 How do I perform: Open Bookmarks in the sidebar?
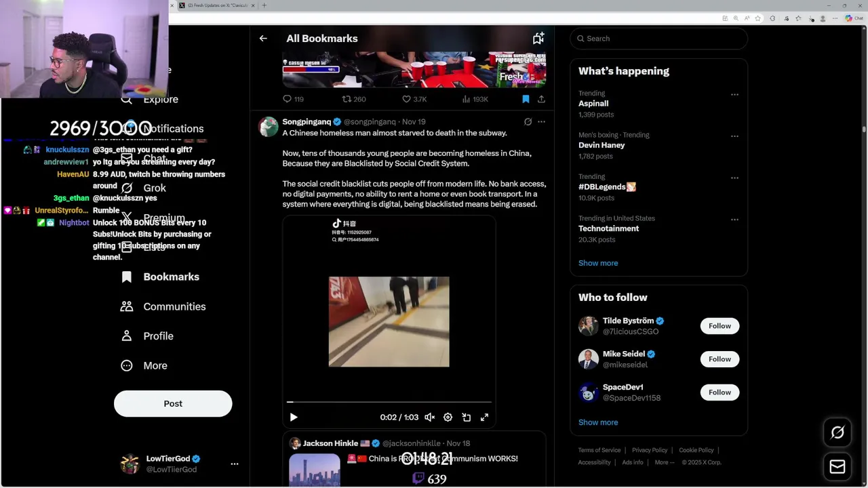[x=159, y=277]
